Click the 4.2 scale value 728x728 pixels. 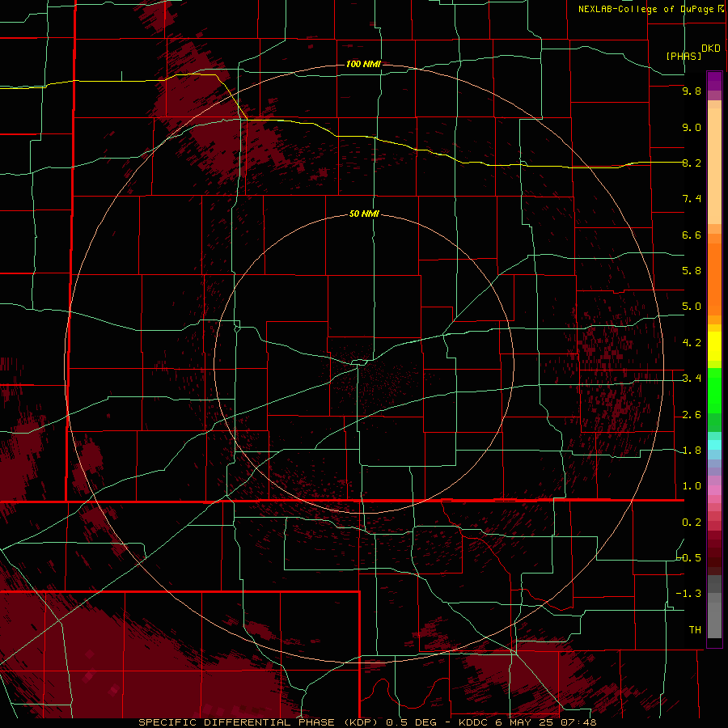692,343
